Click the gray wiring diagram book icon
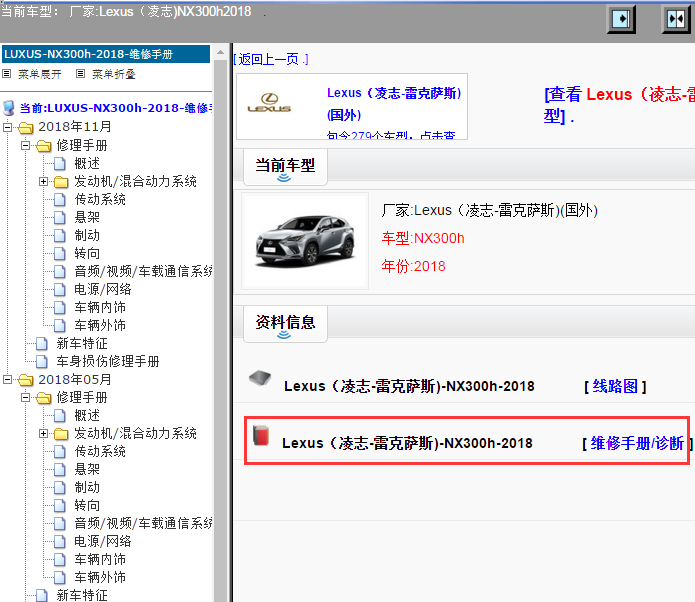 260,378
